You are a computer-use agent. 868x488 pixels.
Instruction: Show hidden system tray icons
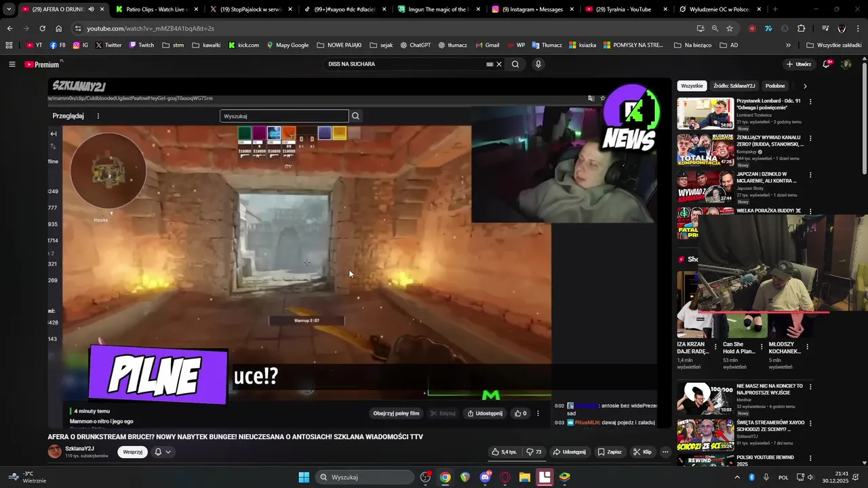[737, 477]
